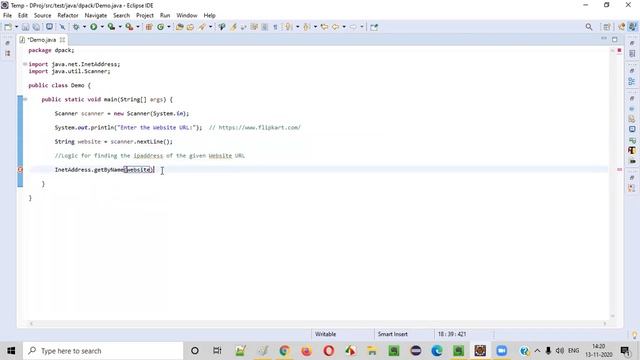
Task: Click the Save icon in the toolbar
Action: (x=25, y=27)
